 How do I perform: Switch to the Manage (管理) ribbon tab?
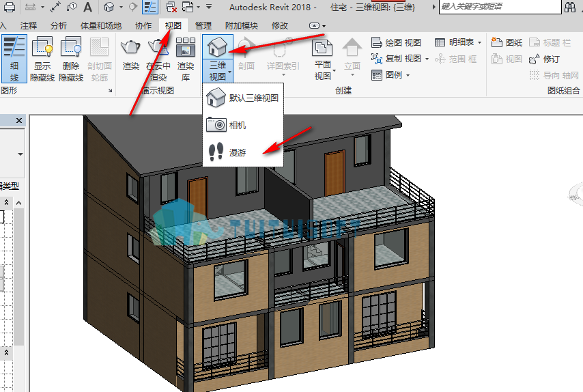coord(203,26)
